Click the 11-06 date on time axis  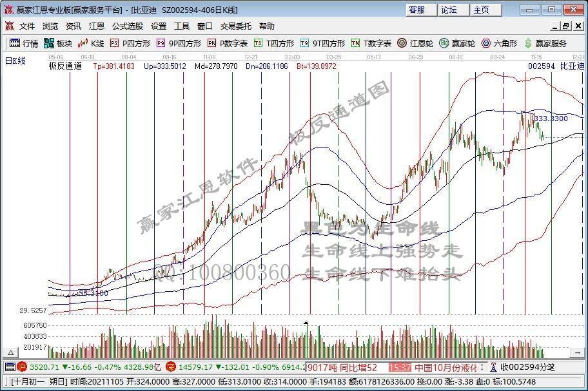210,57
